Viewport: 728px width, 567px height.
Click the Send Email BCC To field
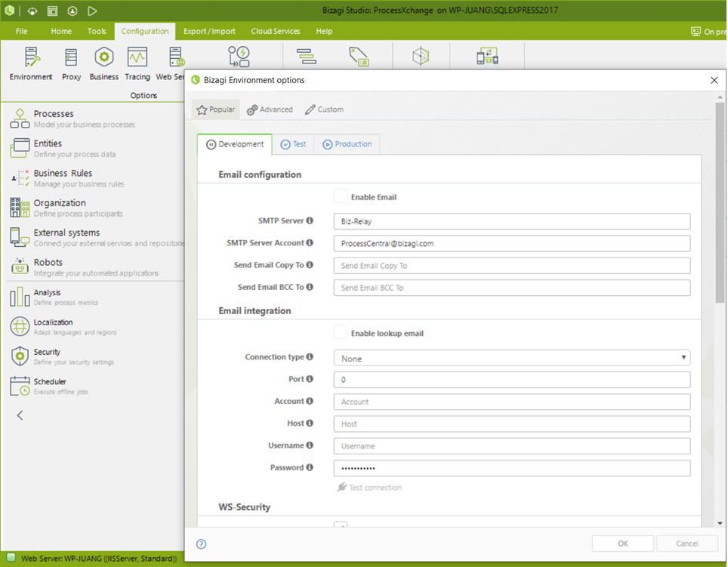(512, 288)
